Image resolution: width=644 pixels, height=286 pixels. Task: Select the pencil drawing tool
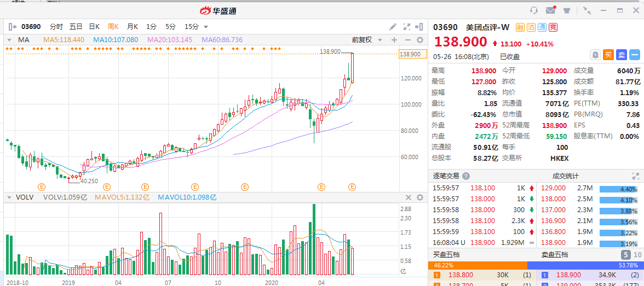pos(393,26)
